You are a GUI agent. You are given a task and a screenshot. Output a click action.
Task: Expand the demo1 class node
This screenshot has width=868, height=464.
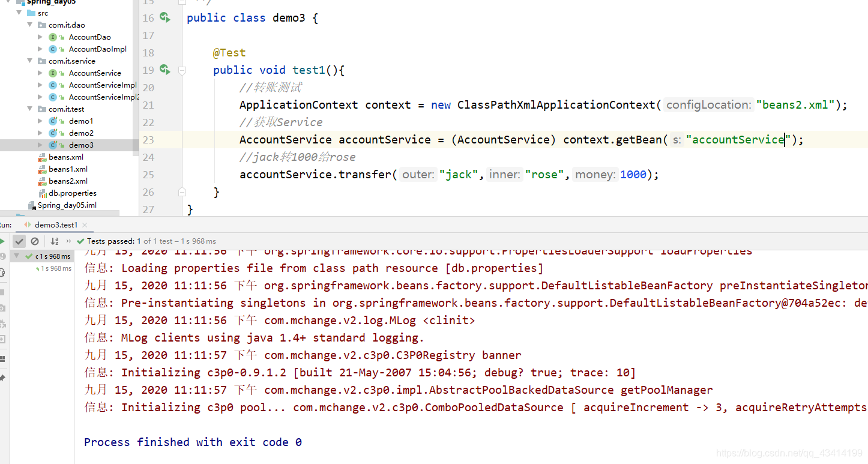click(40, 121)
